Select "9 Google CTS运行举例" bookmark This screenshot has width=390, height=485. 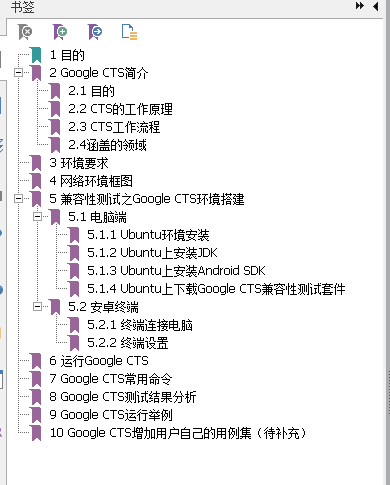(111, 415)
